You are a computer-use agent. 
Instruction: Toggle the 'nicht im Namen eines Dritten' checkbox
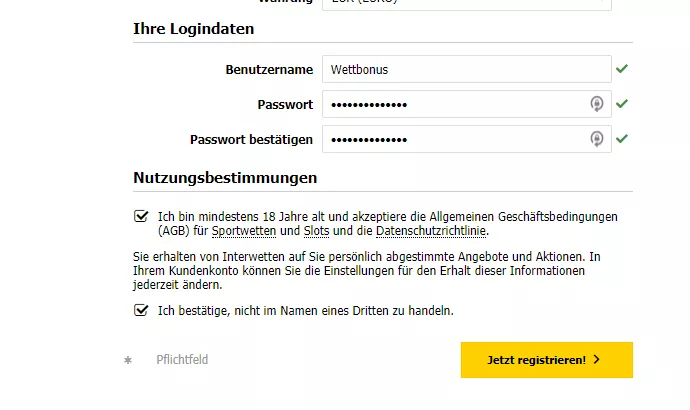pyautogui.click(x=141, y=310)
